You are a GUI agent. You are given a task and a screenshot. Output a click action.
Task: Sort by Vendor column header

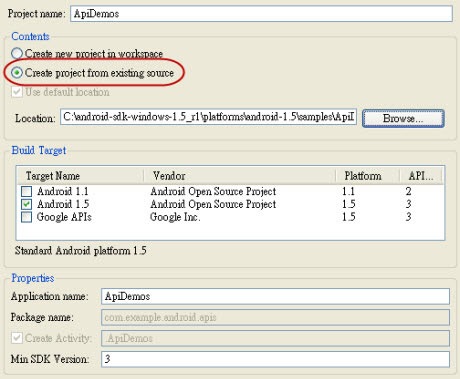pyautogui.click(x=239, y=176)
